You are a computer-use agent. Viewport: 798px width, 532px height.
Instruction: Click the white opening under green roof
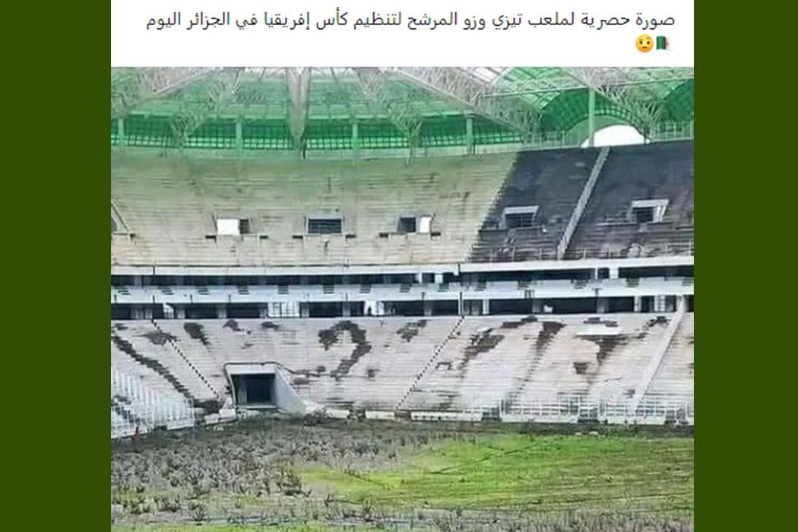[x=616, y=137]
